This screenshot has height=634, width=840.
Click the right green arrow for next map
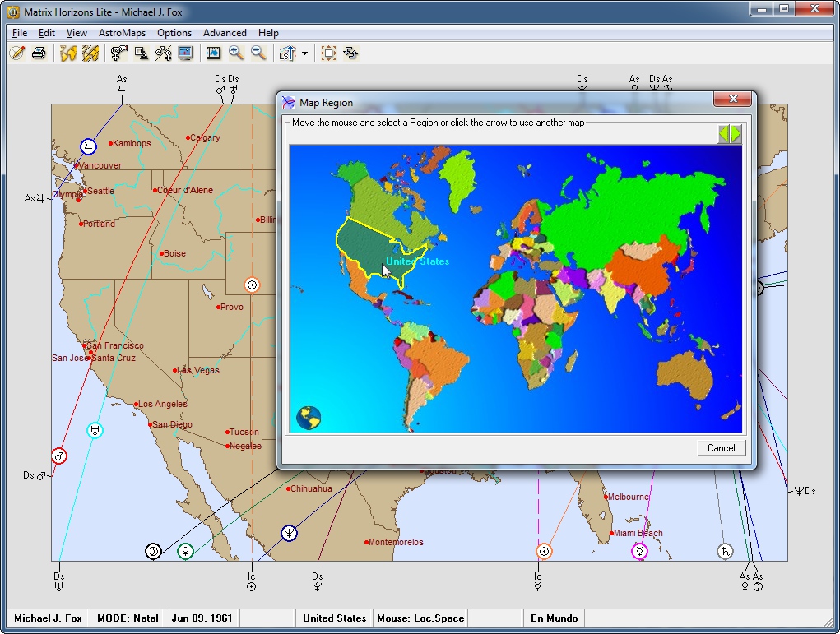[736, 133]
